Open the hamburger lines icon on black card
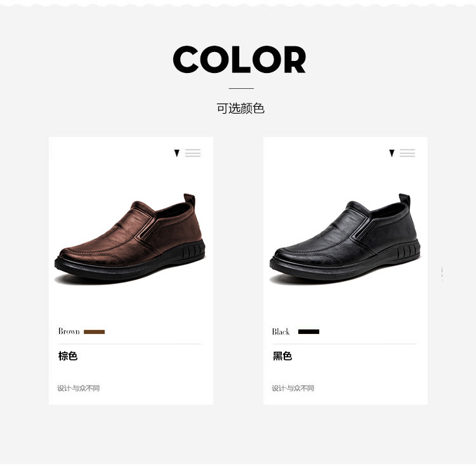This screenshot has width=476, height=471. click(x=407, y=153)
